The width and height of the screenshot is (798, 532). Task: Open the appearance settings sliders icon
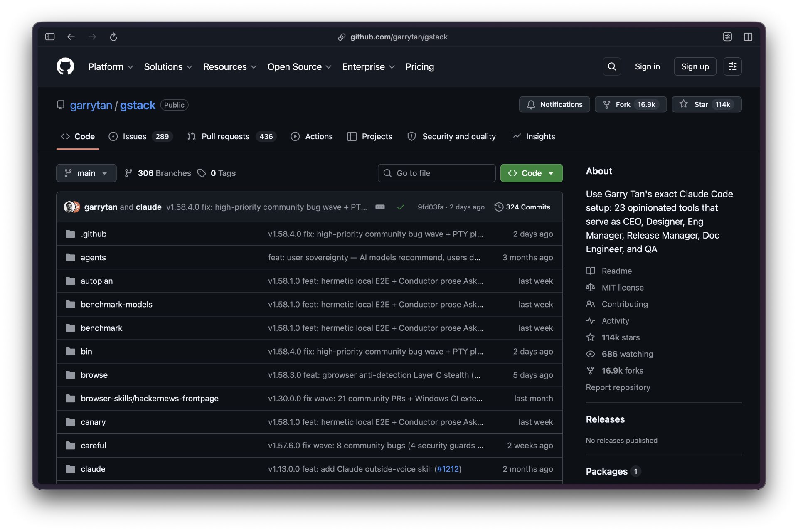732,66
